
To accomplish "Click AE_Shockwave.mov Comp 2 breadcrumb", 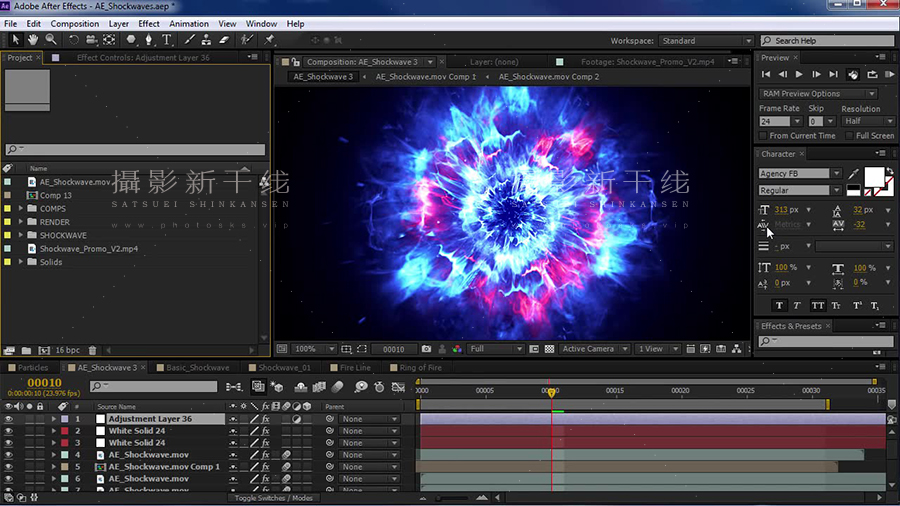I will coord(549,77).
